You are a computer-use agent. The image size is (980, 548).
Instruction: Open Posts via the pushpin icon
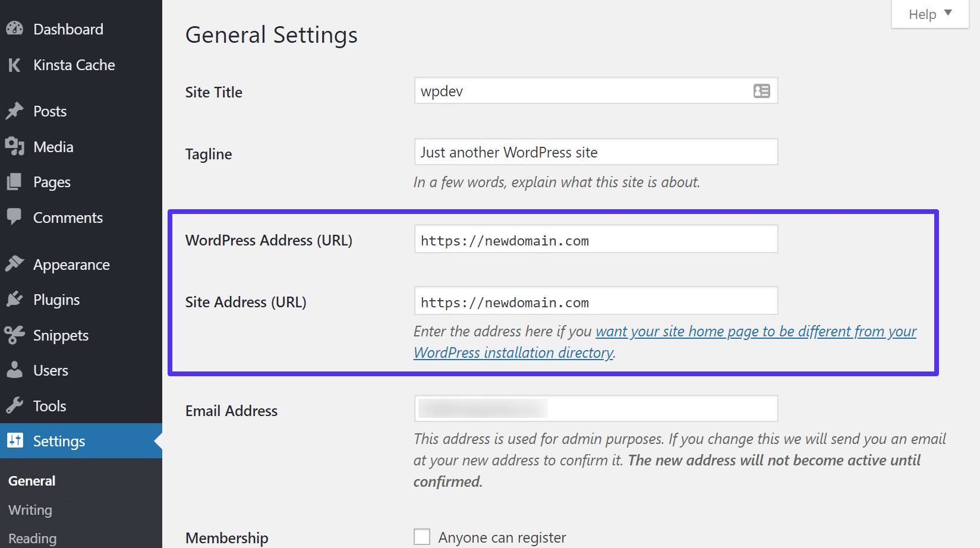(14, 111)
